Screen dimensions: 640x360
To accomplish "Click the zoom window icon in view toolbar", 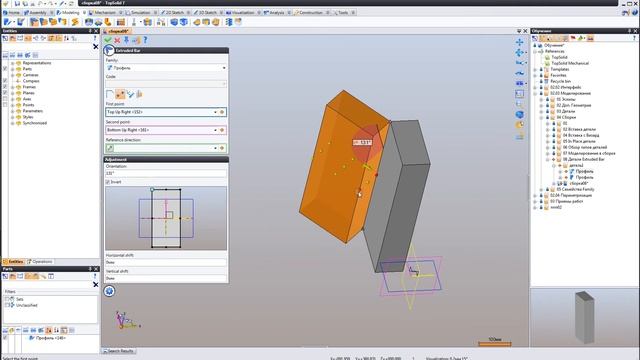I will coord(519,94).
